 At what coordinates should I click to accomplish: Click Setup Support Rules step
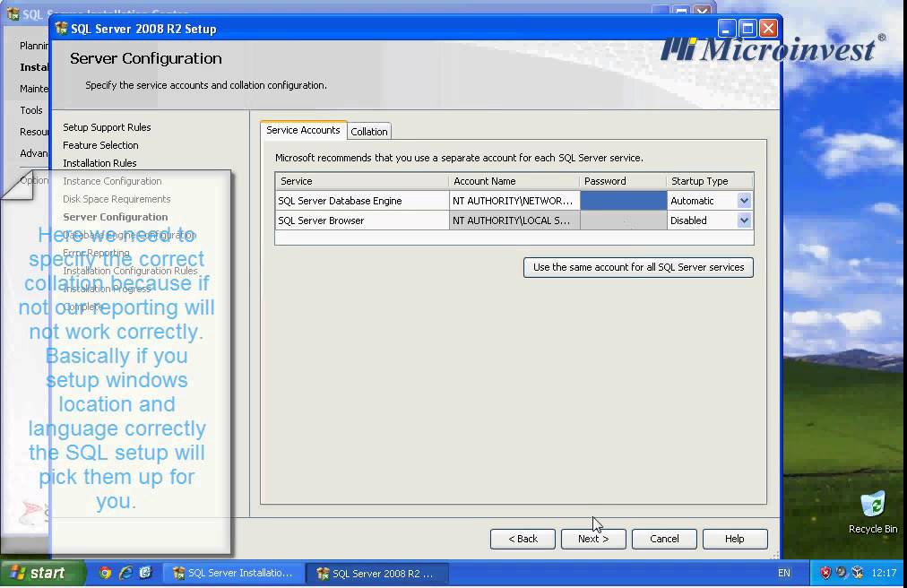point(107,127)
